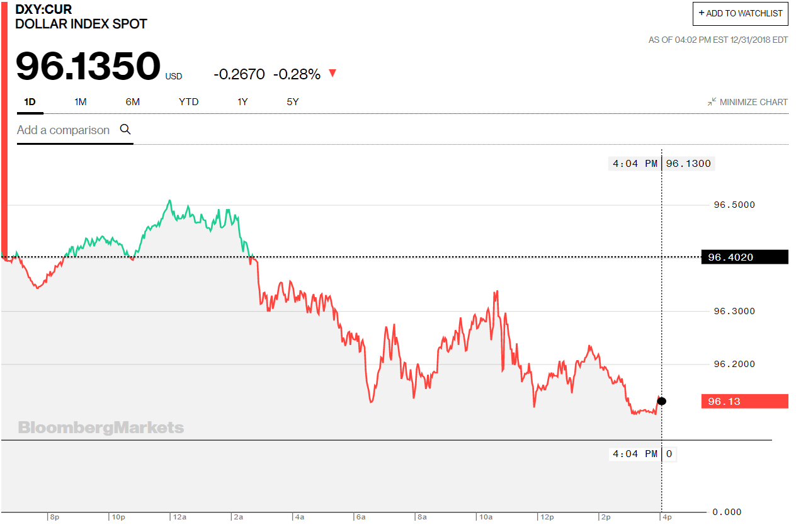Click the black crosshair dot on chart
This screenshot has height=532, width=796.
point(661,401)
